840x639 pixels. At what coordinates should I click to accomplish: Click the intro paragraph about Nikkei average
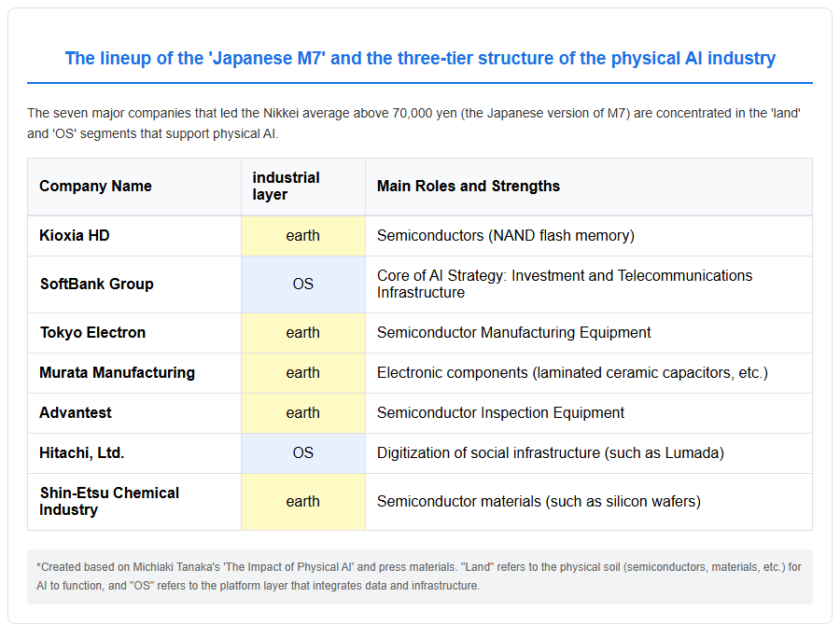tap(413, 123)
